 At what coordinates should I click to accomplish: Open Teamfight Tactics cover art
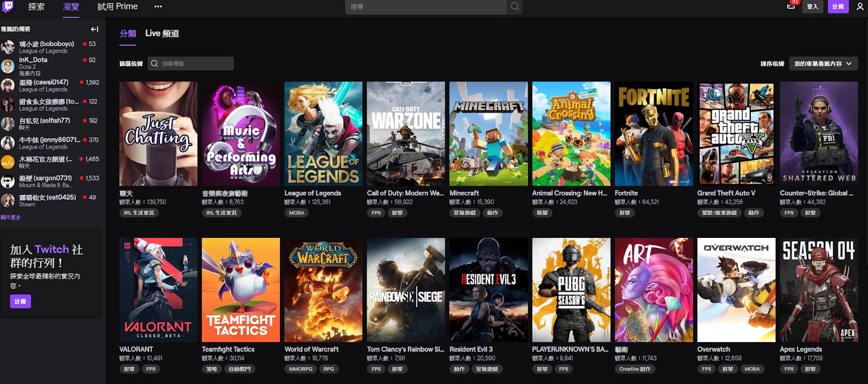click(241, 290)
